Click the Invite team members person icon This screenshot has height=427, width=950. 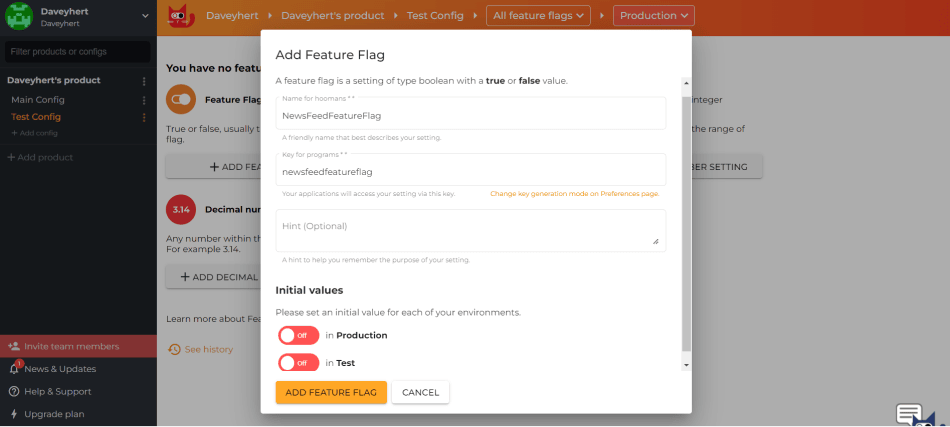coord(14,346)
